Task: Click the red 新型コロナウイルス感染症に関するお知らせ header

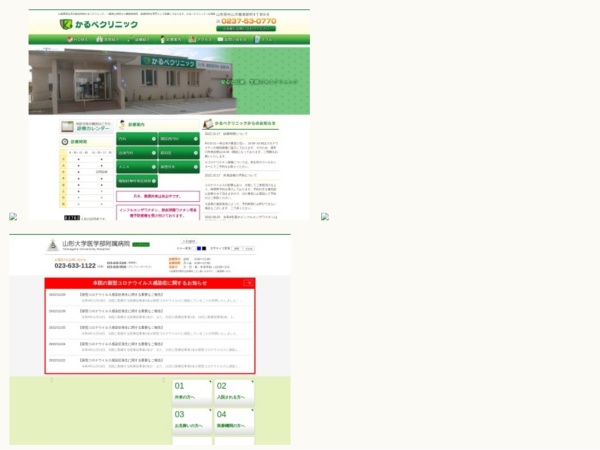Action: tap(150, 283)
